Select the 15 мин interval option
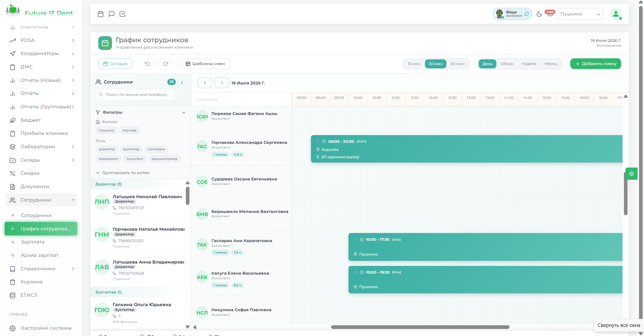This screenshot has width=644, height=336. tap(414, 64)
